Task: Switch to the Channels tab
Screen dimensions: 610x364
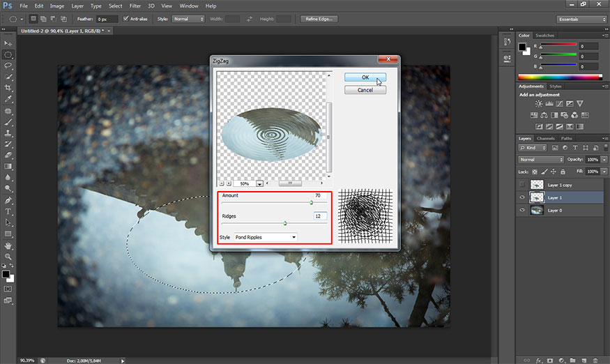Action: click(x=545, y=138)
